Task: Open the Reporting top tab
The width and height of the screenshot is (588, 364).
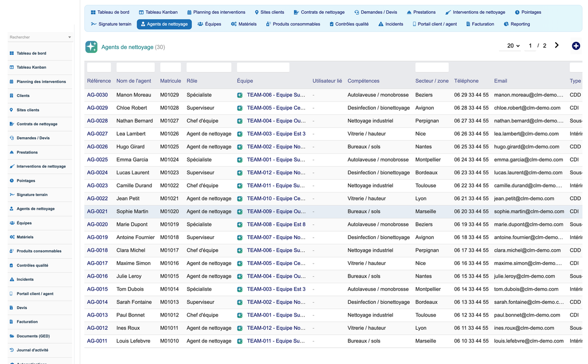Action: (516, 24)
